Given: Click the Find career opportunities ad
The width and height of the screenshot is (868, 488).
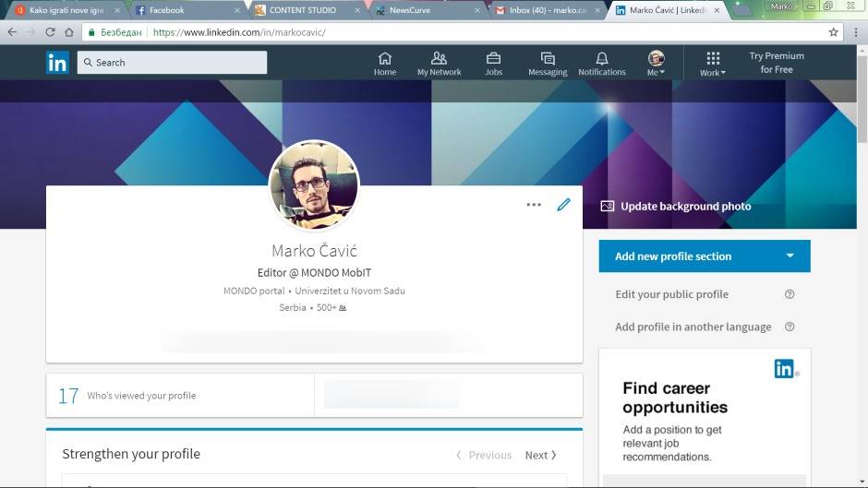Looking at the screenshot, I should tap(705, 418).
